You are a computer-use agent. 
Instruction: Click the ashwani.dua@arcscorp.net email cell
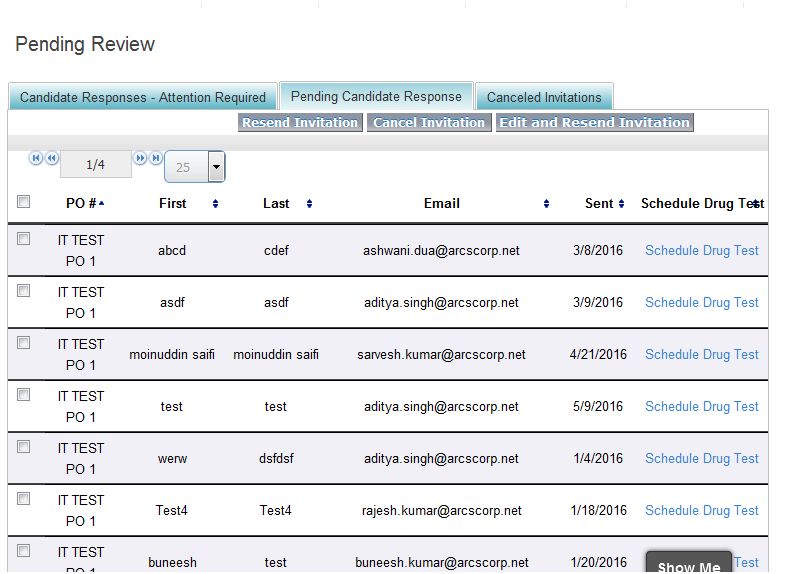pyautogui.click(x=441, y=250)
